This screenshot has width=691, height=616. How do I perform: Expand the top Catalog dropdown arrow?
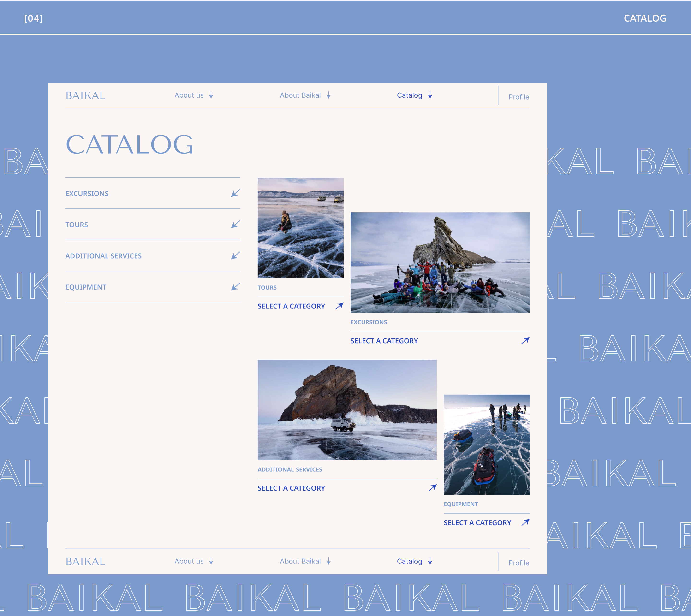tap(430, 95)
